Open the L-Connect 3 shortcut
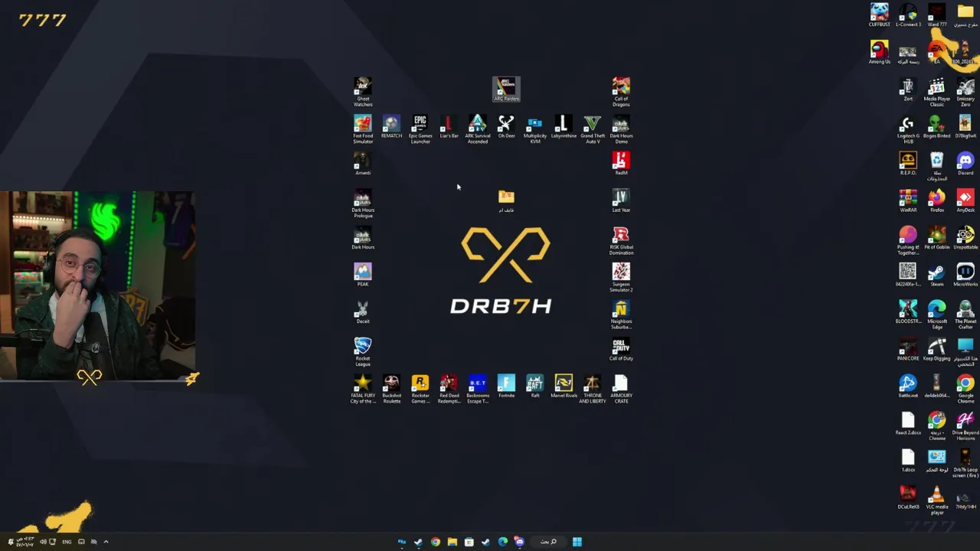Image resolution: width=980 pixels, height=551 pixels. (x=908, y=15)
